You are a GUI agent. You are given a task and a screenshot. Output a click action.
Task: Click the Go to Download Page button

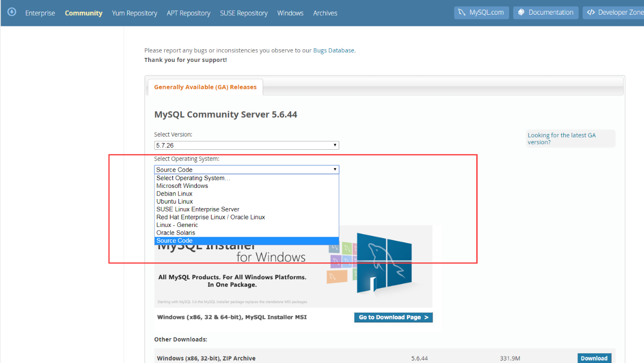tap(393, 317)
